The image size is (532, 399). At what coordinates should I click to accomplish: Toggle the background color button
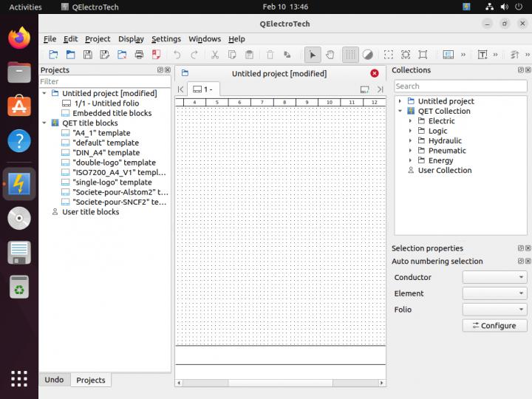(367, 55)
